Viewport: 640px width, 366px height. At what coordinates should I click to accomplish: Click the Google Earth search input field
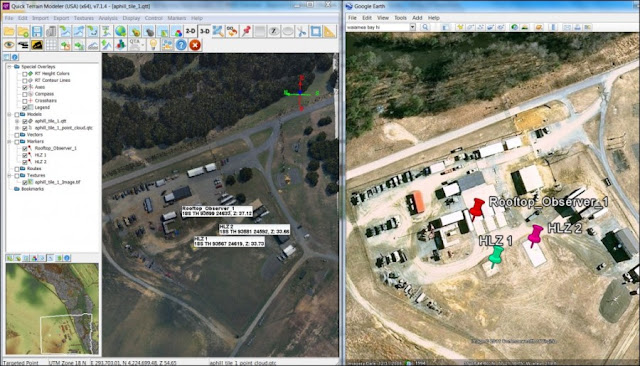[377, 27]
